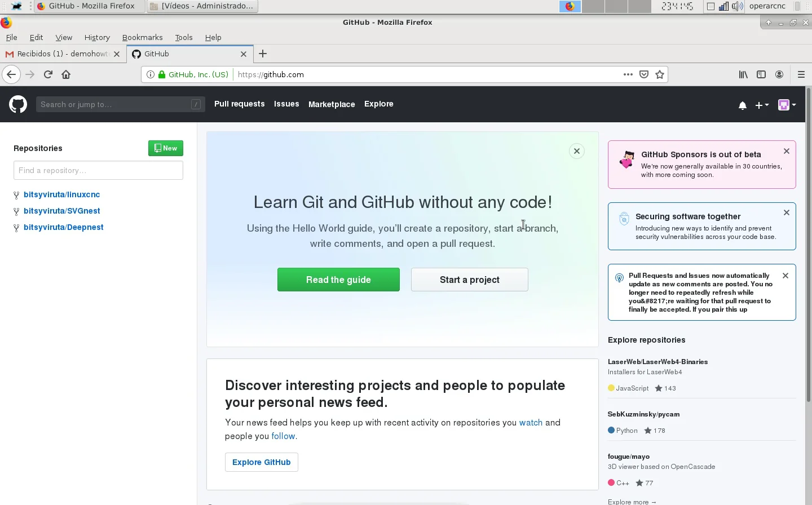Open the Firefox library icon
The width and height of the screenshot is (812, 505).
coord(743,74)
